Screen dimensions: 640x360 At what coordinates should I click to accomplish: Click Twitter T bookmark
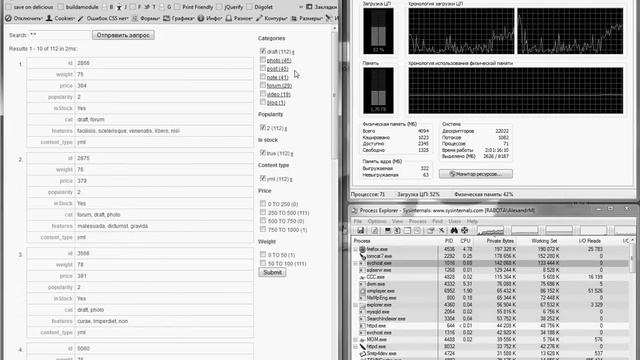click(150, 7)
